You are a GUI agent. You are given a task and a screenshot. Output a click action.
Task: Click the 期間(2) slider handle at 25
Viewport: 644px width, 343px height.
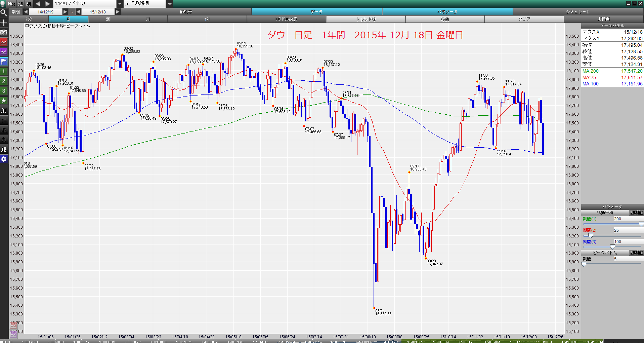pos(591,235)
